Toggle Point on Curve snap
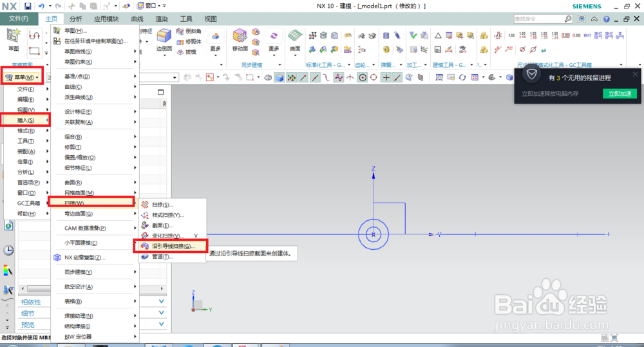644x347 pixels. pos(397,77)
